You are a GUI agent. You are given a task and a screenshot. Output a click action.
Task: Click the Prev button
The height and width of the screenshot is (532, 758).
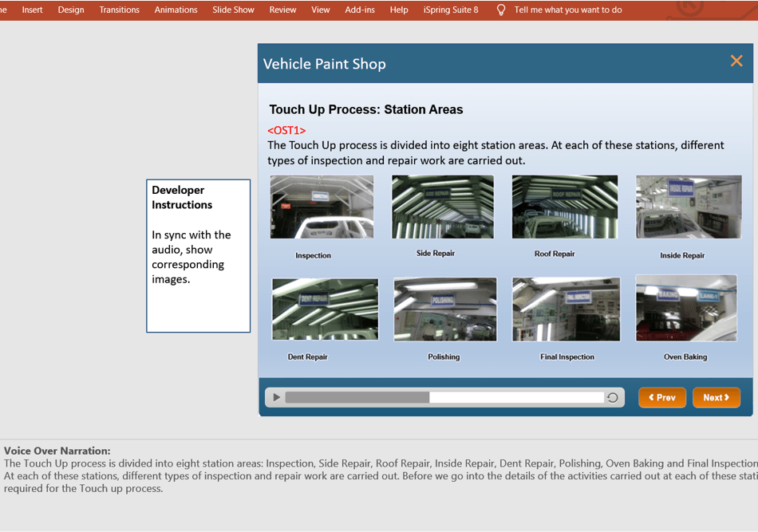coord(661,397)
